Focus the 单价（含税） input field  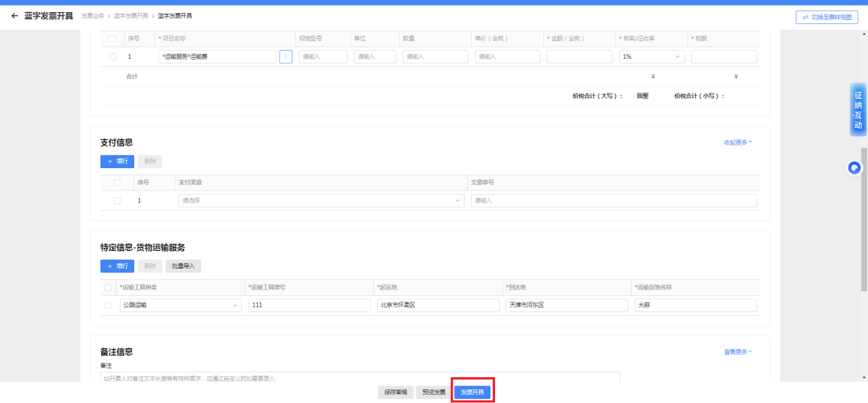pos(508,56)
